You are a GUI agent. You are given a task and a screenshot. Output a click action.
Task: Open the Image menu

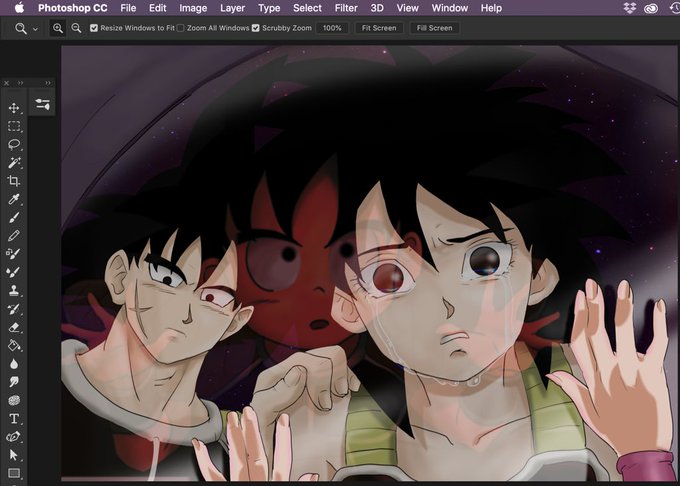click(193, 8)
